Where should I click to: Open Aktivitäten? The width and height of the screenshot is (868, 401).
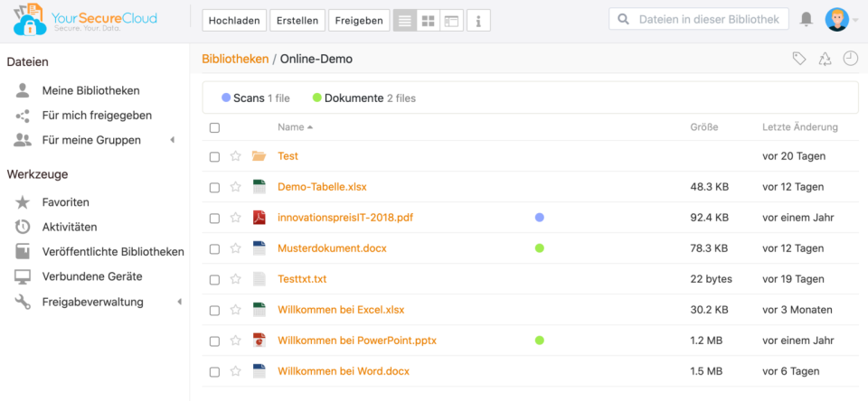[x=70, y=227]
